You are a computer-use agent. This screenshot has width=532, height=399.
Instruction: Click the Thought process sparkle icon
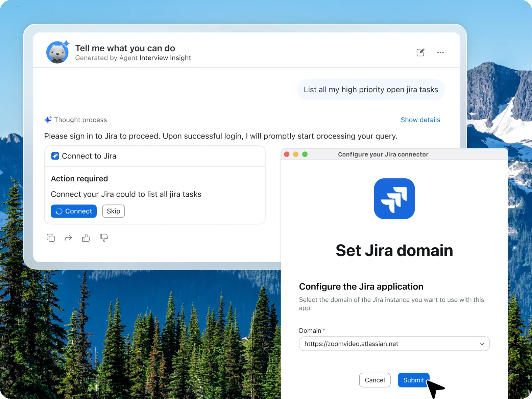(x=48, y=120)
